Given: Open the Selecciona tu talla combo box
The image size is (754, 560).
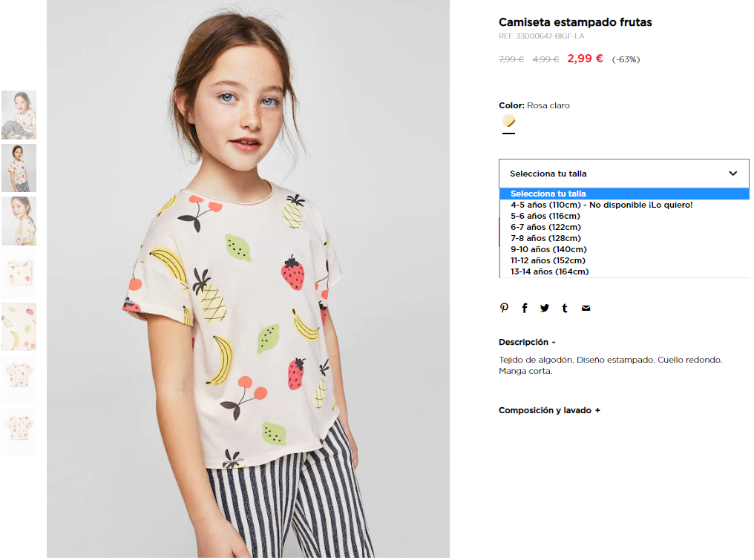Looking at the screenshot, I should [x=623, y=174].
